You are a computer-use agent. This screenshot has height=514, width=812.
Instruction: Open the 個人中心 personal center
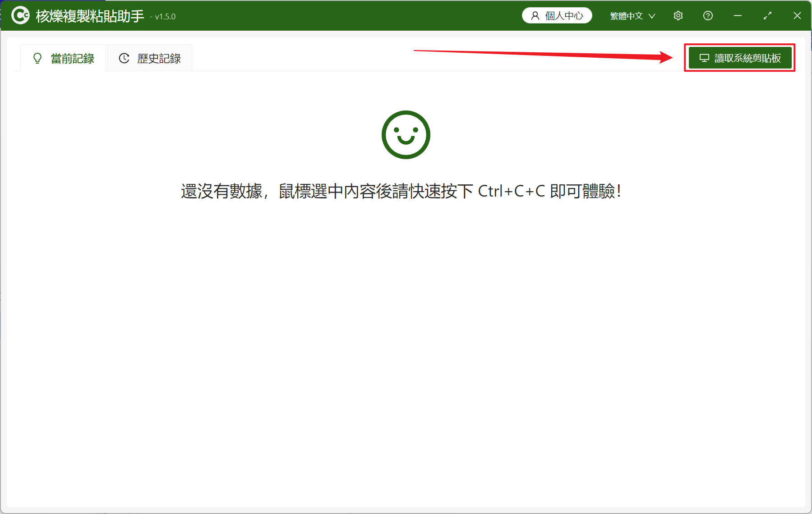point(557,16)
